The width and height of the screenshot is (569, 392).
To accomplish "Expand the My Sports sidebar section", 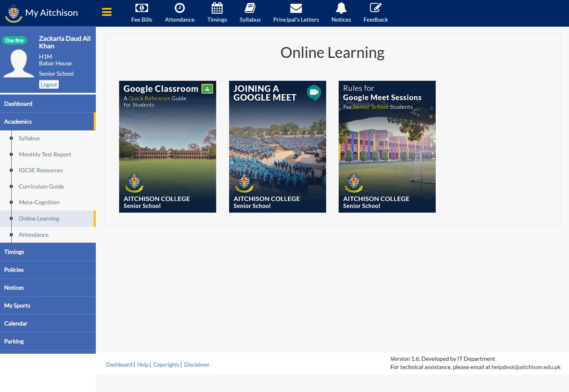I will [x=48, y=305].
